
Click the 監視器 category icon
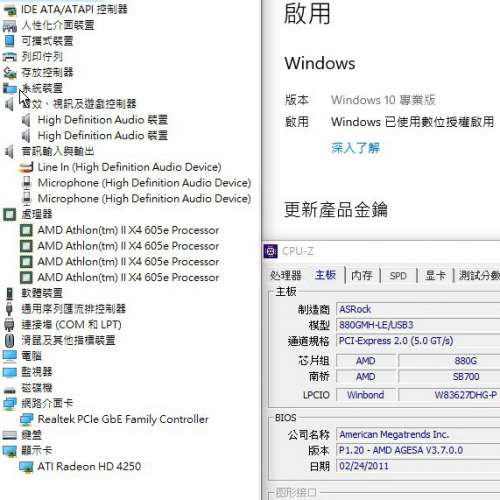(x=9, y=372)
